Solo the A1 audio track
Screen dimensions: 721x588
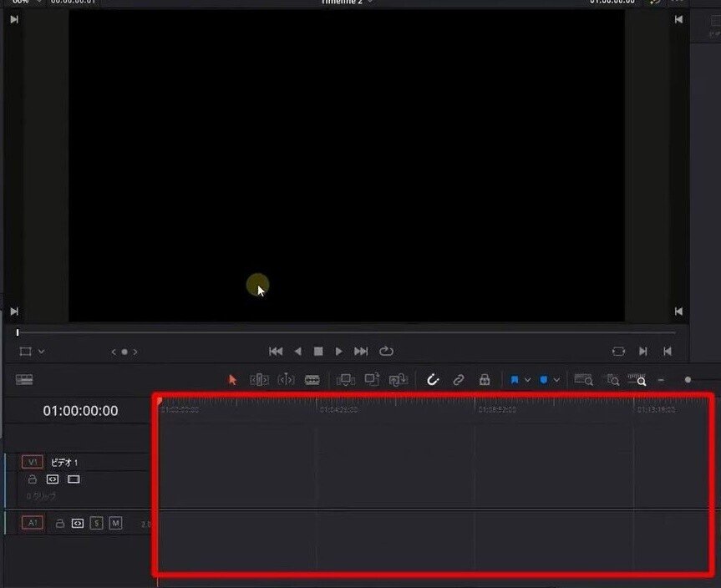click(x=97, y=523)
